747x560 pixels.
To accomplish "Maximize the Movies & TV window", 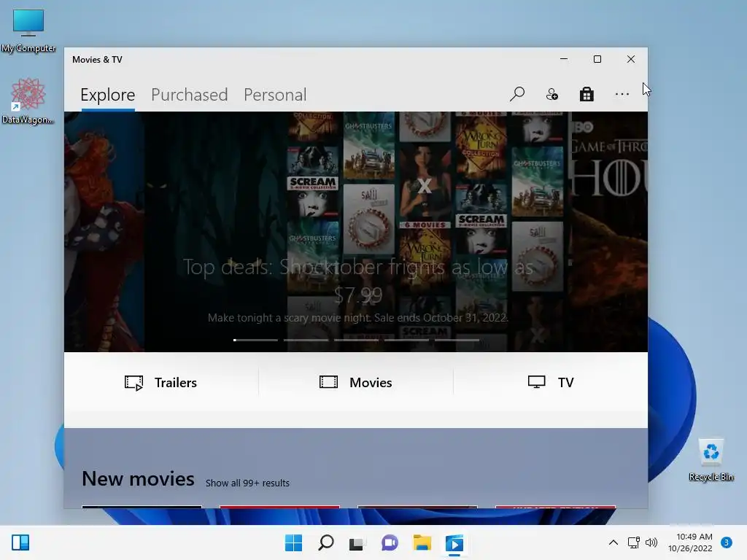I will tap(597, 59).
